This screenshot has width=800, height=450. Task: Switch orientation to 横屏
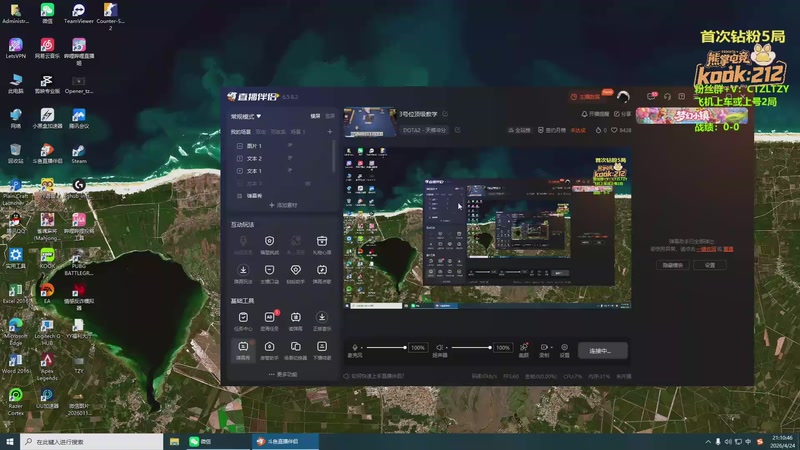(315, 116)
